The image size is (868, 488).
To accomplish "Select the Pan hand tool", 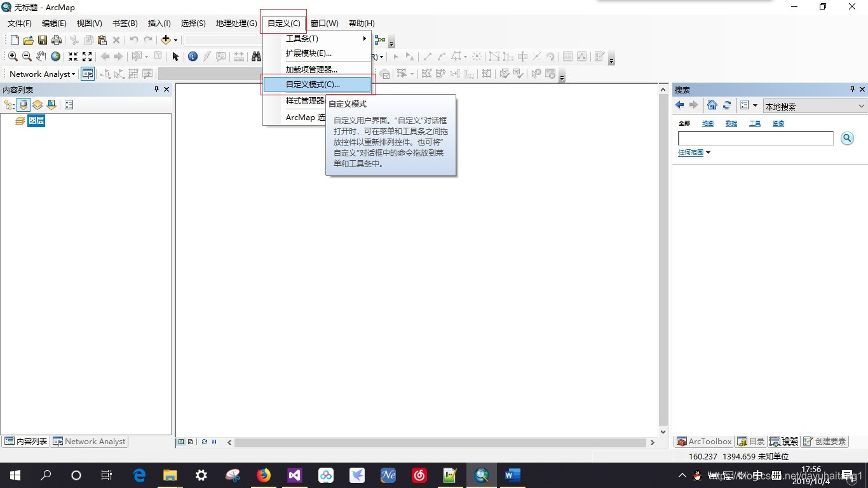I will [x=41, y=57].
